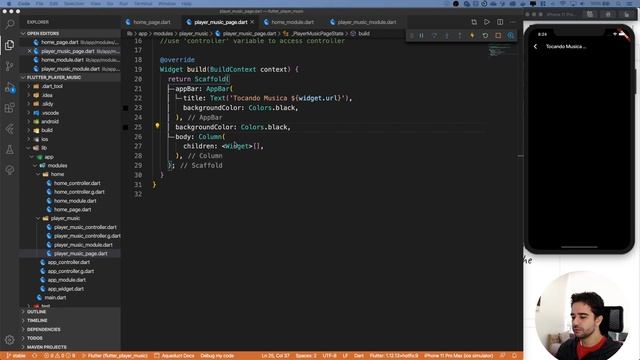
Task: Expand the .dart_tool folder
Action: tap(52, 86)
